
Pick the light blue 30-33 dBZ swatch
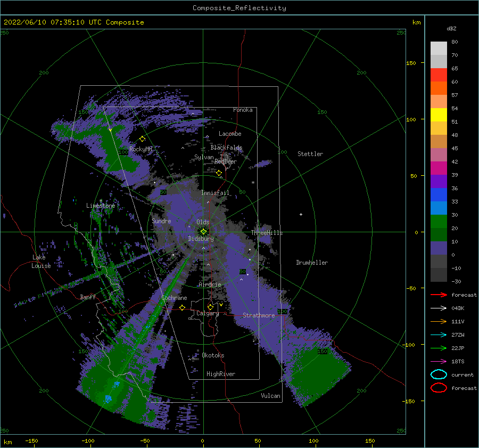(439, 208)
